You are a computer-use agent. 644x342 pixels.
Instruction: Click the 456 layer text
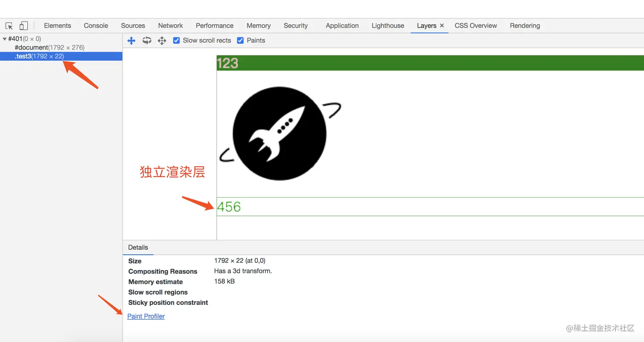(229, 207)
